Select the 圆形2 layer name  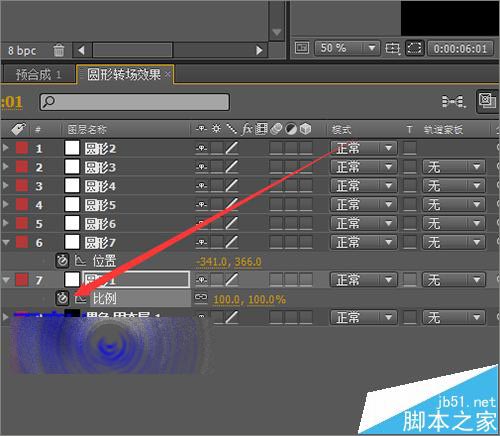100,149
